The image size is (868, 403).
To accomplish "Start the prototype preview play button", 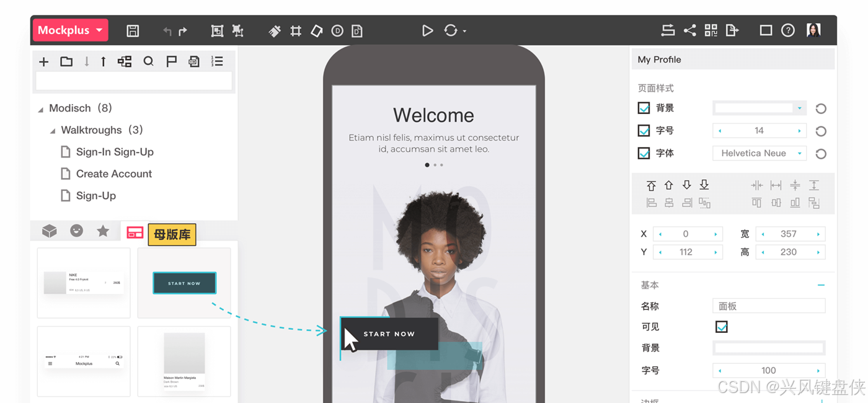I will pos(427,30).
